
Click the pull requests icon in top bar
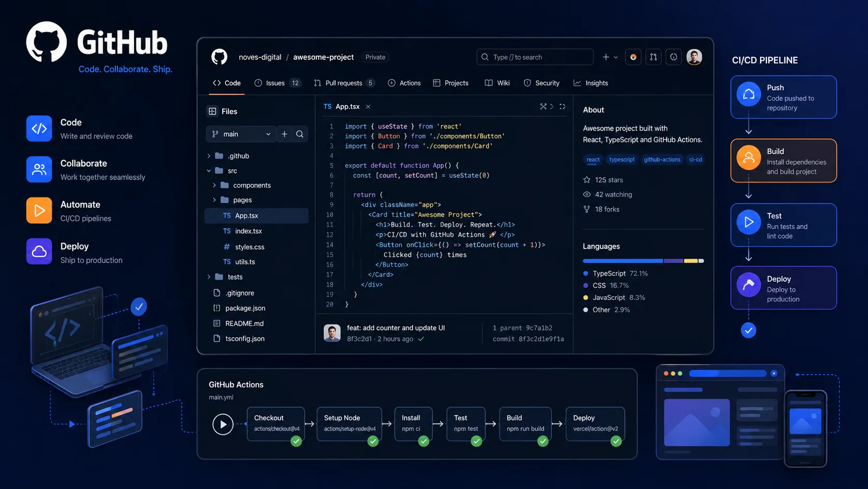click(x=653, y=57)
